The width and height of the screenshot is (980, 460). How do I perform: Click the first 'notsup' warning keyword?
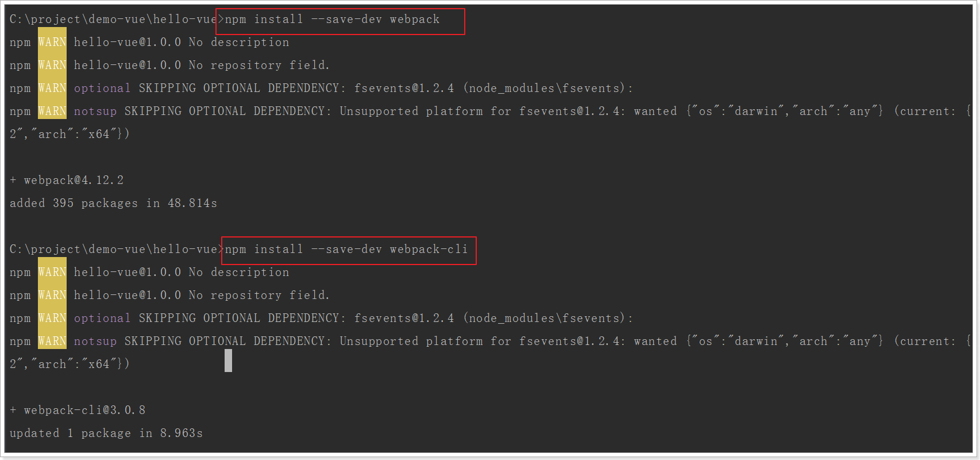pyautogui.click(x=95, y=112)
